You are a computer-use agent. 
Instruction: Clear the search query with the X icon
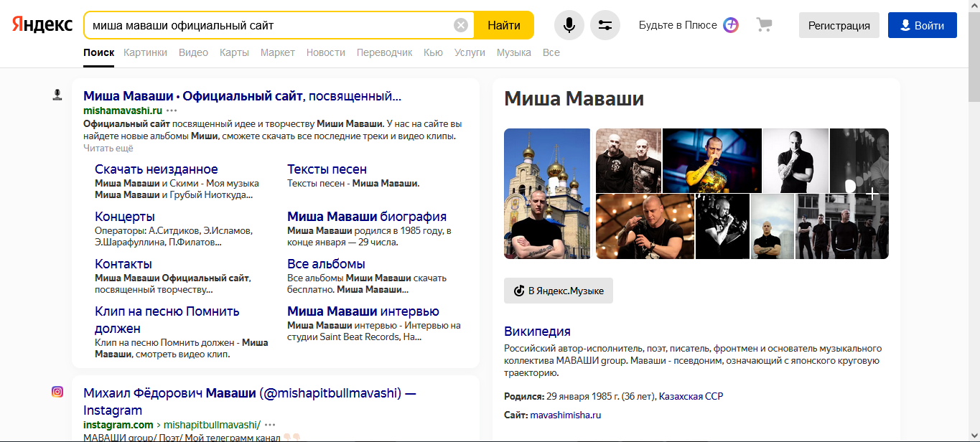[461, 25]
